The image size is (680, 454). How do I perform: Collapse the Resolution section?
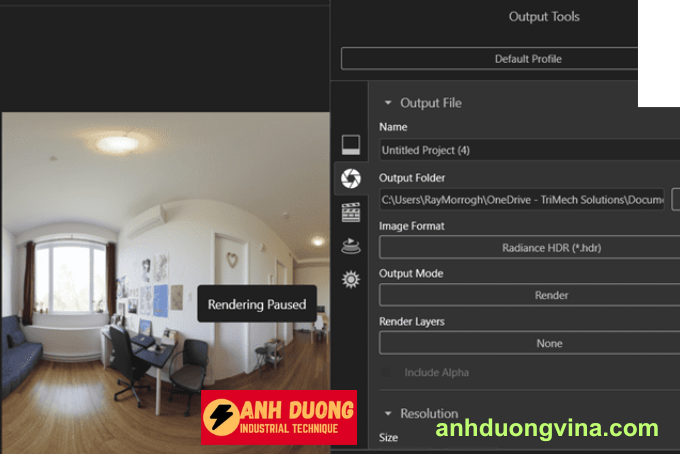tap(387, 413)
